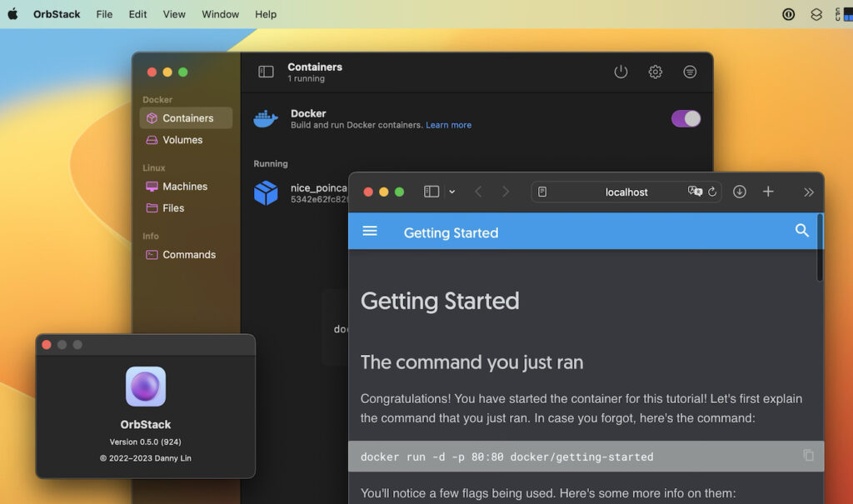Image resolution: width=853 pixels, height=504 pixels.
Task: Open the Window menu
Action: tap(220, 13)
